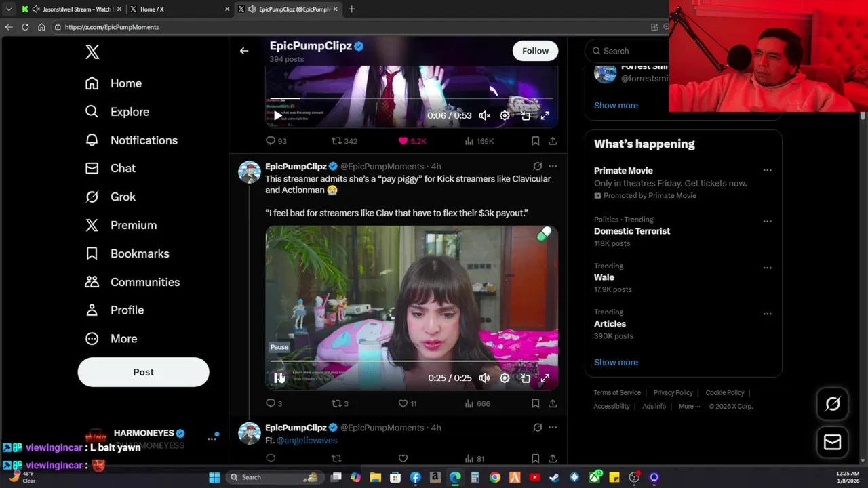
Task: Open the @angelicwaves mention link
Action: click(307, 440)
